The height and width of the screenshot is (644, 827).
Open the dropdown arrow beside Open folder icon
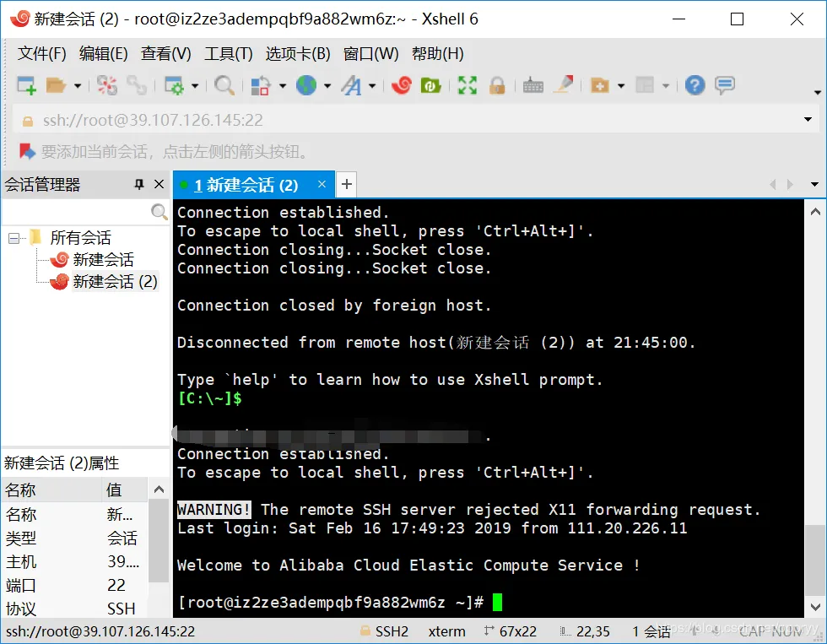point(78,85)
